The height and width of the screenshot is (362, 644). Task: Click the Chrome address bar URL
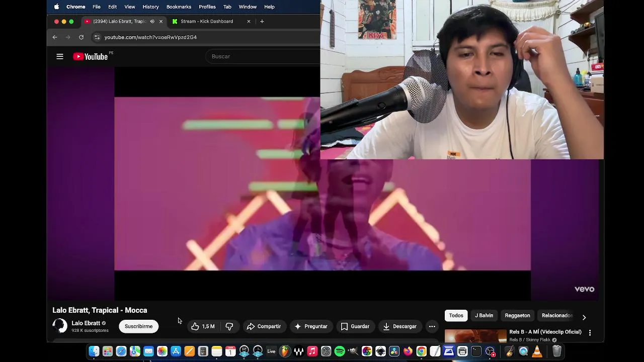point(150,37)
